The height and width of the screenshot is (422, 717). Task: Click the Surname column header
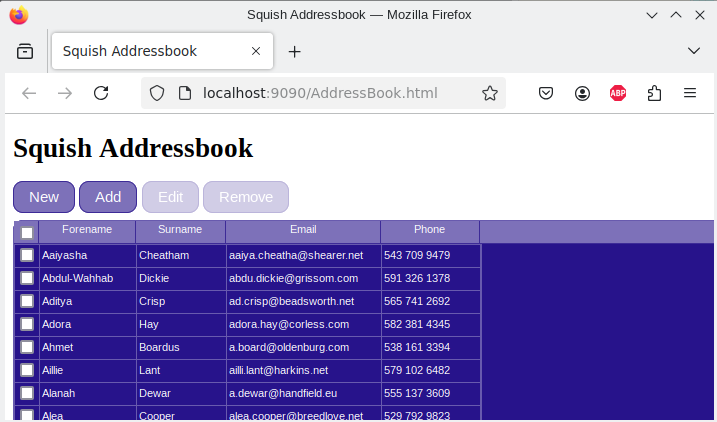click(x=180, y=232)
